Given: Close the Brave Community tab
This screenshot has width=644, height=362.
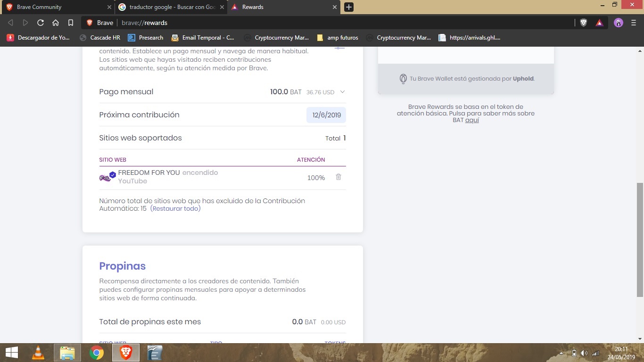Looking at the screenshot, I should tap(109, 7).
